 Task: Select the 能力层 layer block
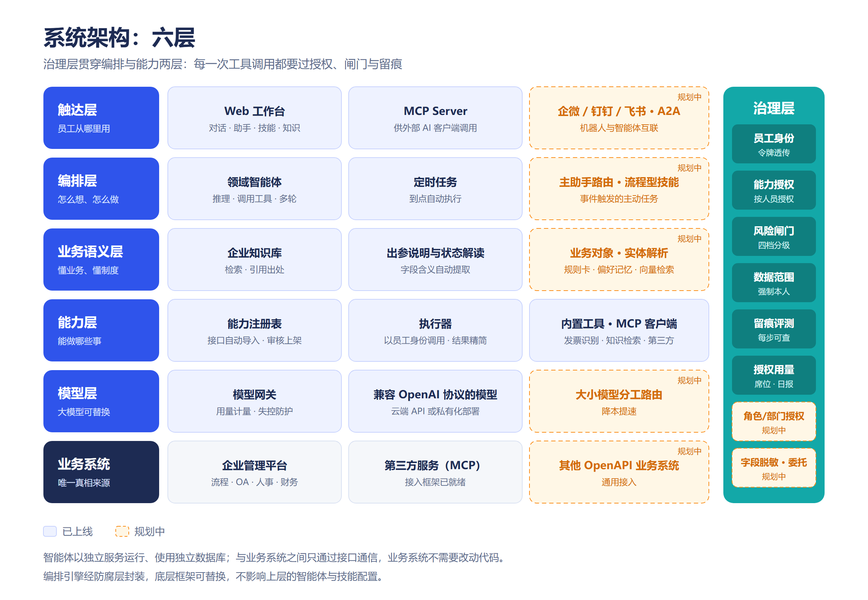point(101,330)
